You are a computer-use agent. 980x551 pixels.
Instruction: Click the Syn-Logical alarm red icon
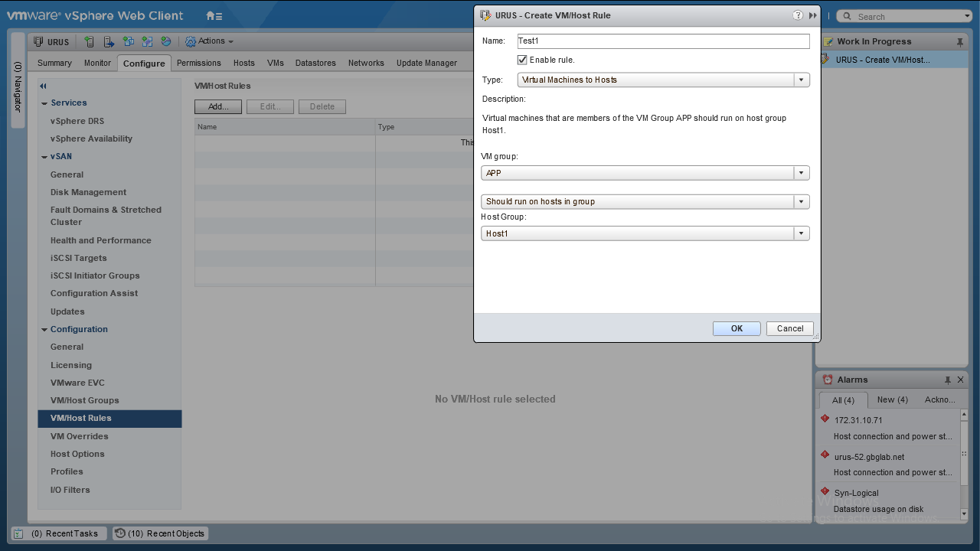[825, 491]
